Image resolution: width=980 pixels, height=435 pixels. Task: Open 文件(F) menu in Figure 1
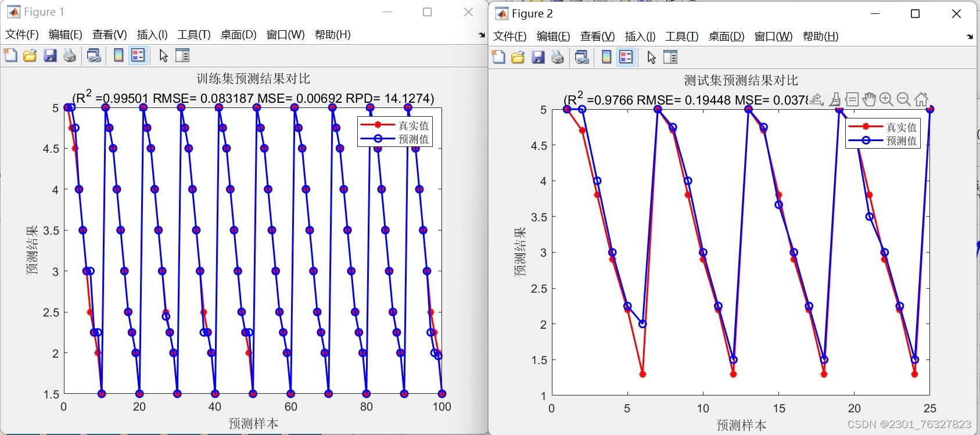(x=22, y=35)
